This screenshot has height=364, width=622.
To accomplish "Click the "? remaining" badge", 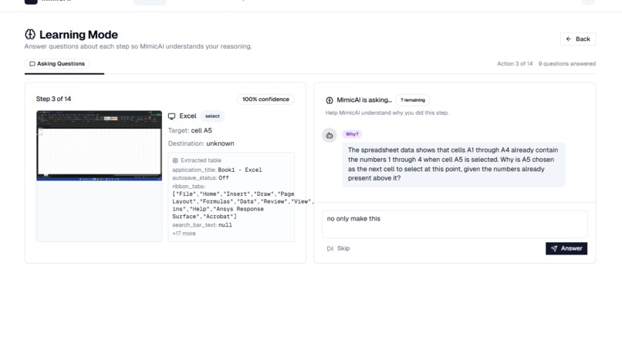I will [x=413, y=100].
